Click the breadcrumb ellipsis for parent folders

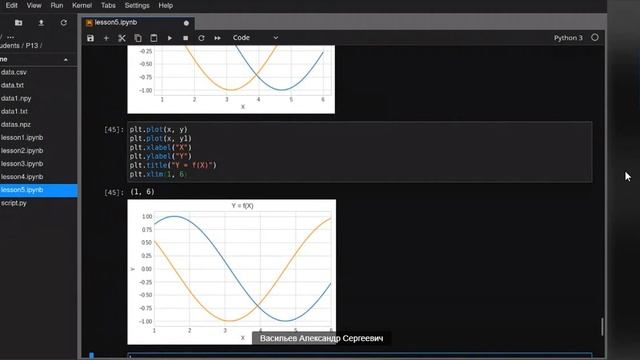pos(11,37)
